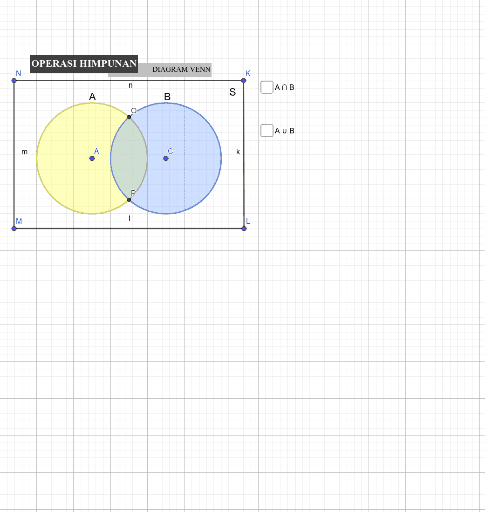Select blue corner point K
This screenshot has width=485, height=512.
pos(243,80)
